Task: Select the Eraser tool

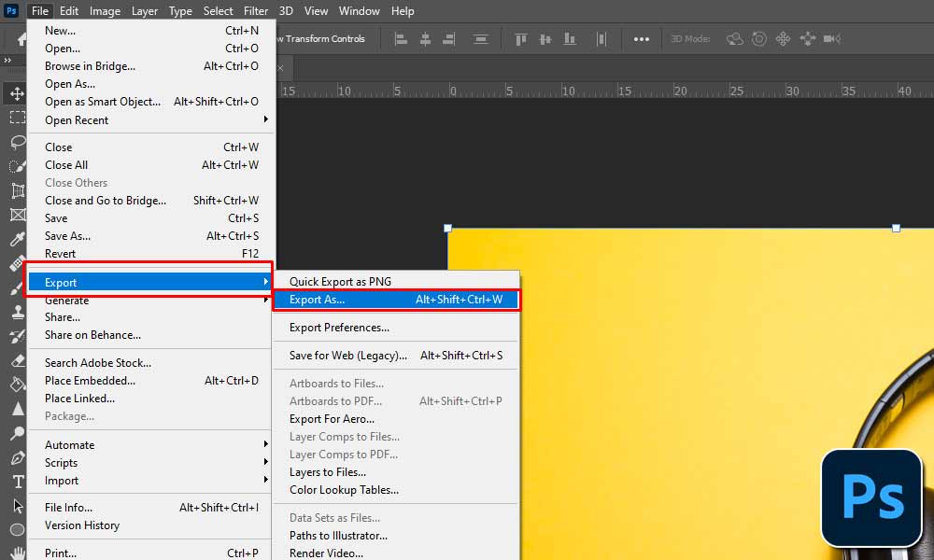Action: [18, 360]
